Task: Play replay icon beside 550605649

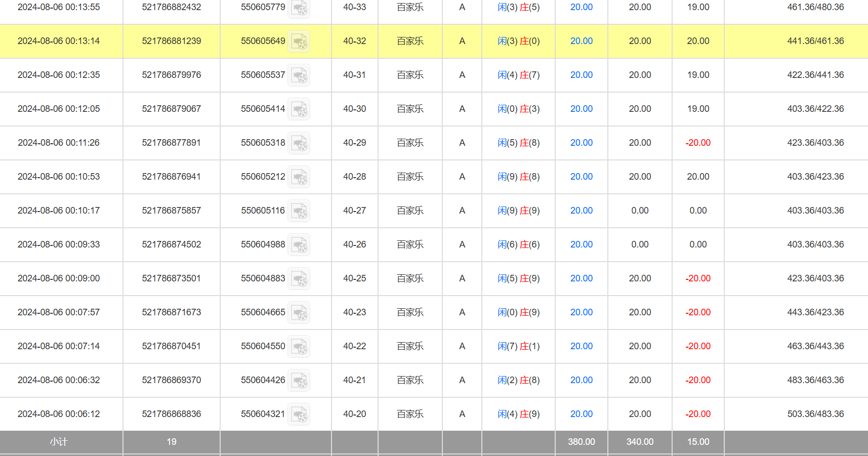Action: (x=299, y=42)
